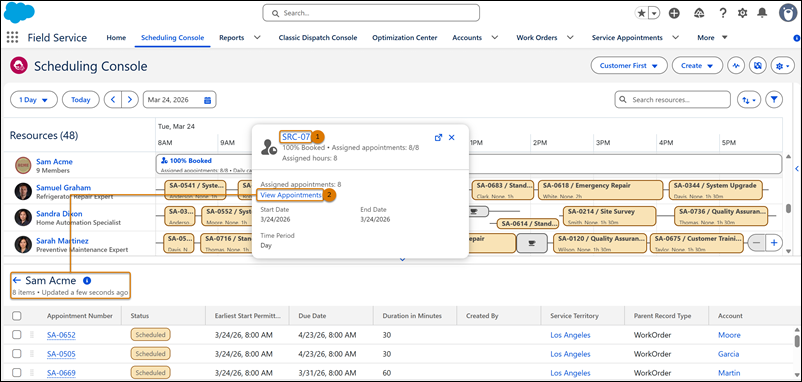
Task: Open the Accounts tab
Action: coord(467,37)
